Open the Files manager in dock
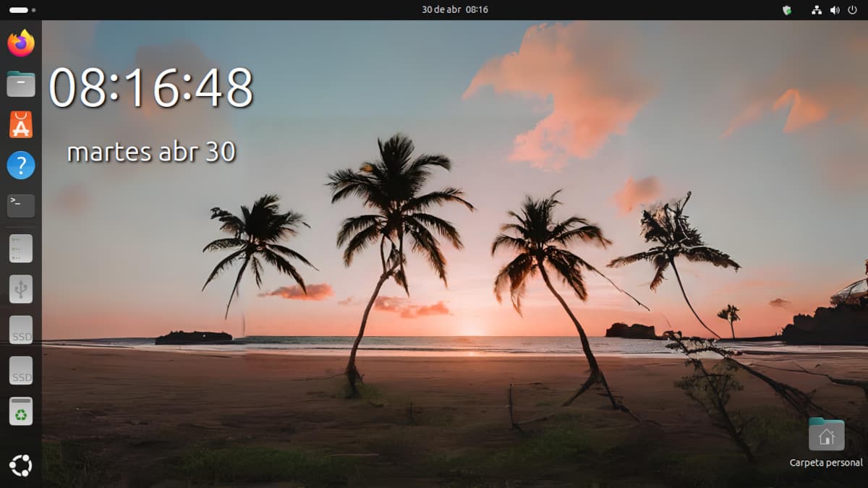 click(21, 84)
